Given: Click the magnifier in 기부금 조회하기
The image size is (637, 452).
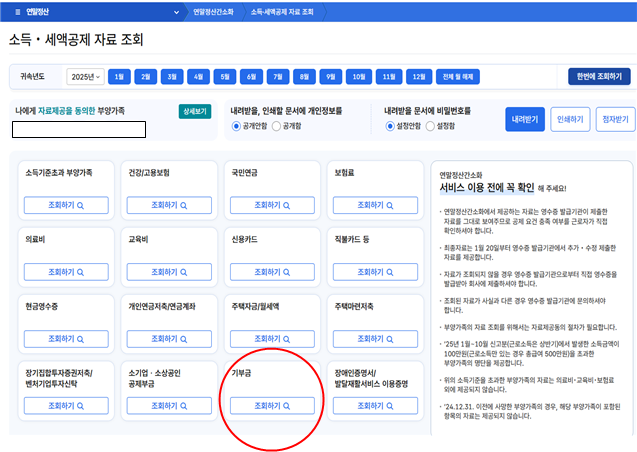Looking at the screenshot, I should (286, 406).
